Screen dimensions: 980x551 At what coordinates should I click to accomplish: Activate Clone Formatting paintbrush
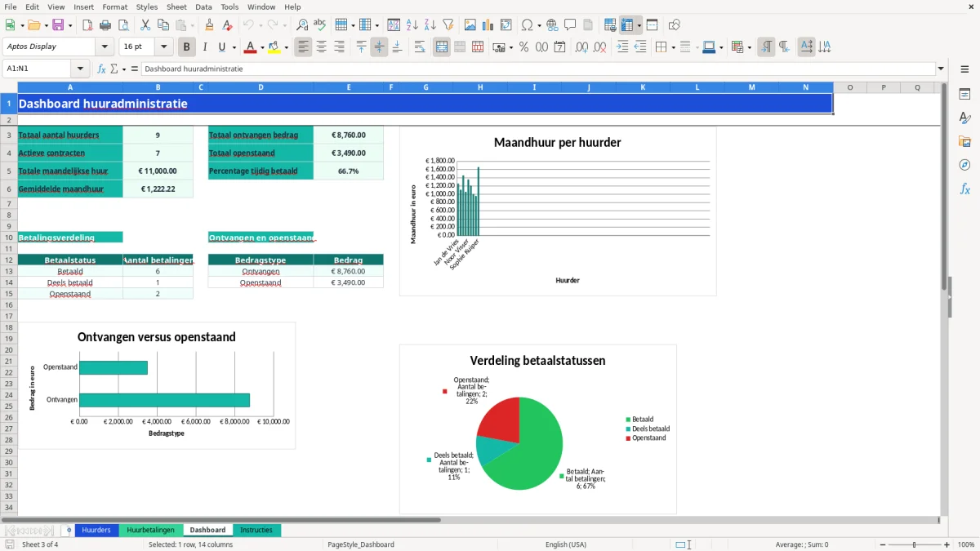tap(210, 25)
